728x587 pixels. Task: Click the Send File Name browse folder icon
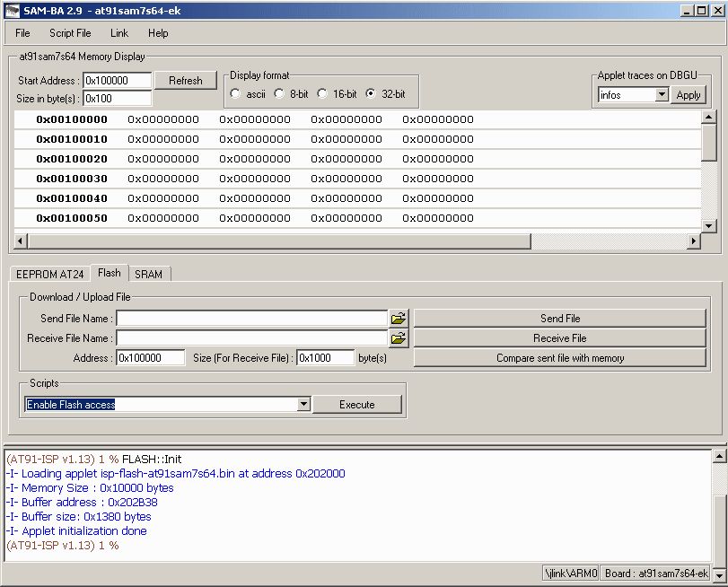[399, 319]
